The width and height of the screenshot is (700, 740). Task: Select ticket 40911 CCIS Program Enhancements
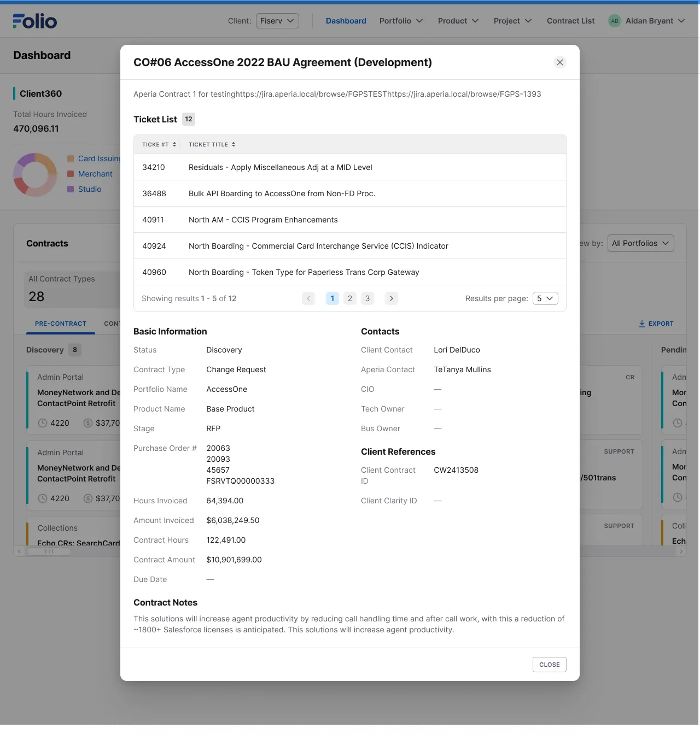(350, 220)
